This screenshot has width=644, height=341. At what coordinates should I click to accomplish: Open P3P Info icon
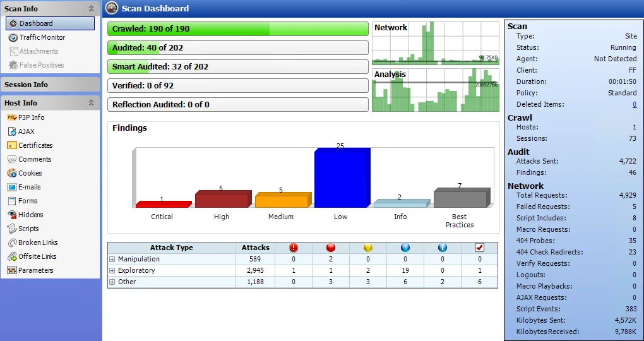[11, 117]
